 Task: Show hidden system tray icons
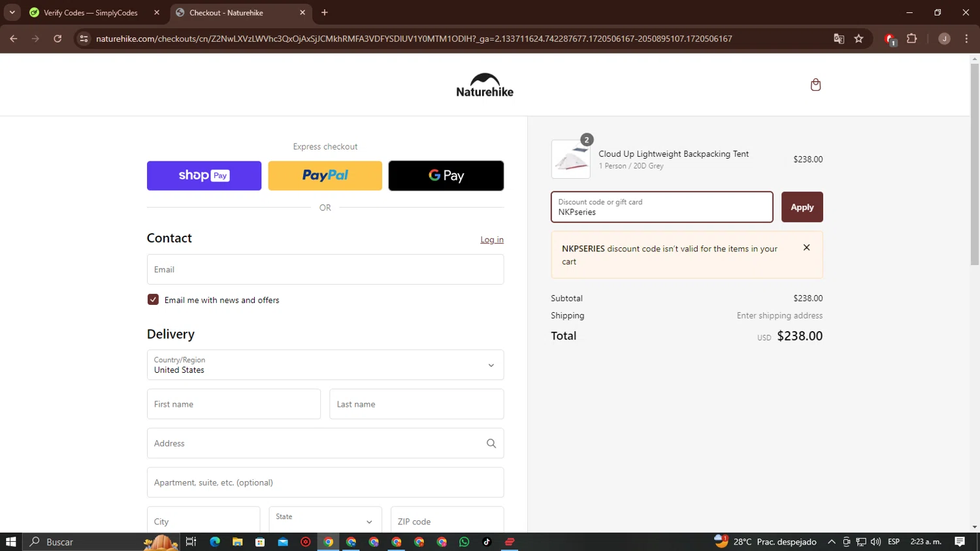point(832,542)
